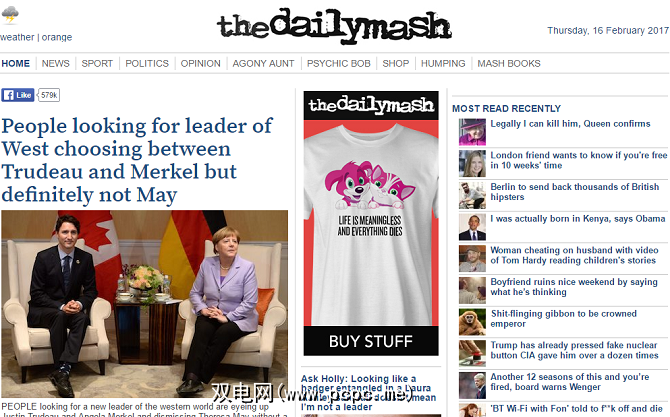This screenshot has width=670, height=417.
Task: Open the NEWS menu item
Action: point(56,64)
